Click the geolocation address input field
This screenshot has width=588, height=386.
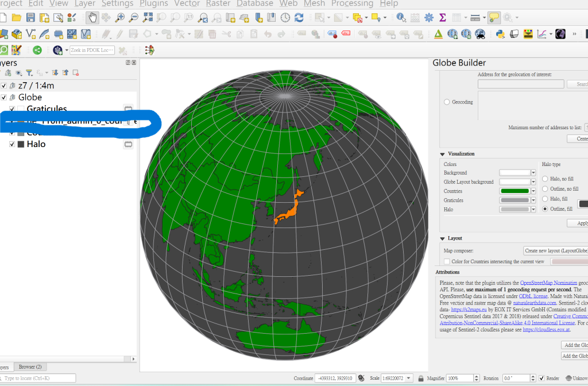pyautogui.click(x=520, y=84)
